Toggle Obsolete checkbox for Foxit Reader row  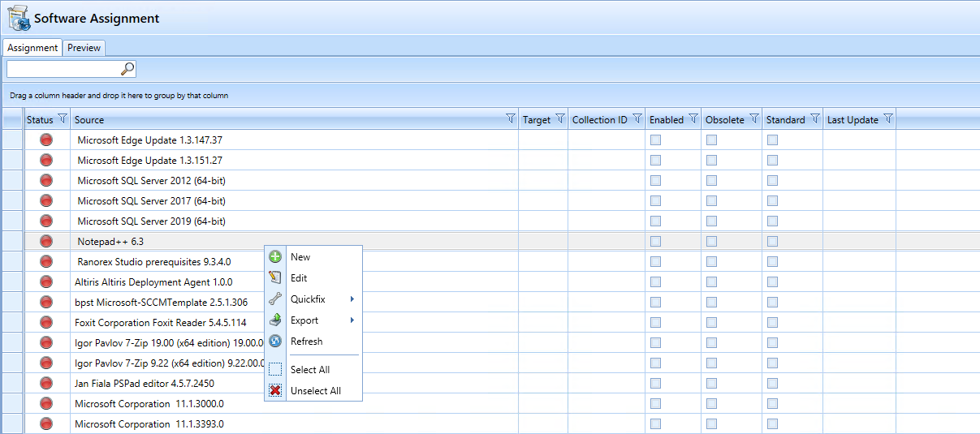point(711,322)
